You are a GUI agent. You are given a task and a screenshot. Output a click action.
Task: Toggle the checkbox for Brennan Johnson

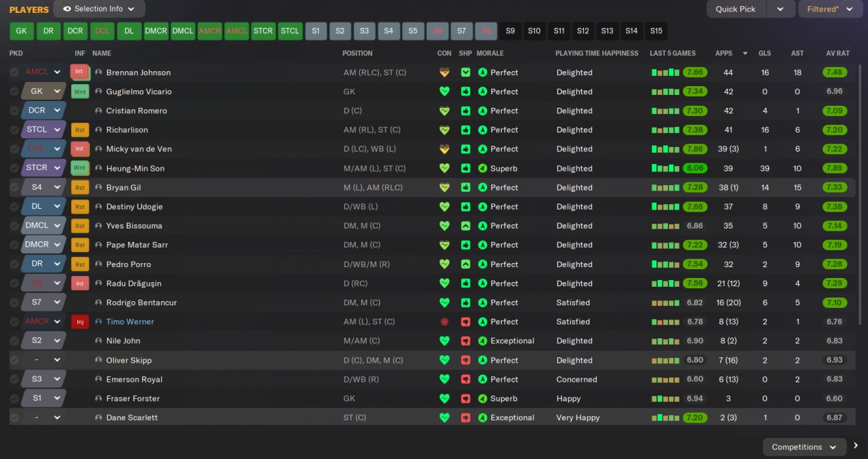click(x=14, y=73)
